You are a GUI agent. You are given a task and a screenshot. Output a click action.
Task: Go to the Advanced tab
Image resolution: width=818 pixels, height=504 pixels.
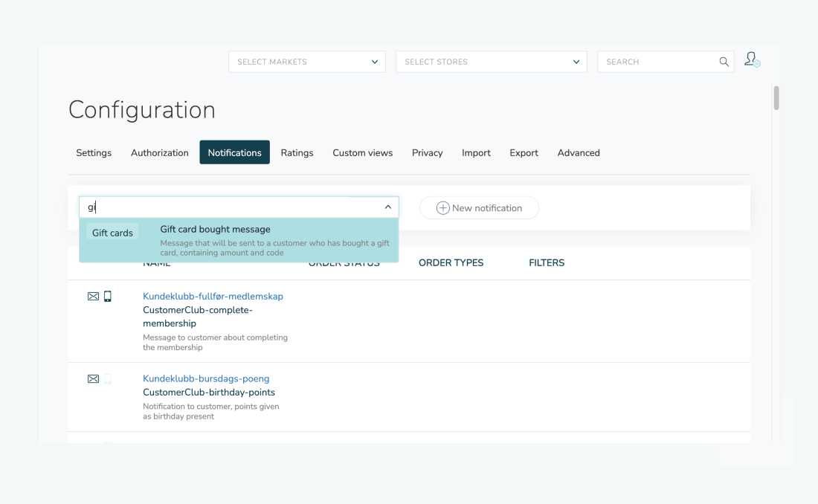pyautogui.click(x=579, y=153)
